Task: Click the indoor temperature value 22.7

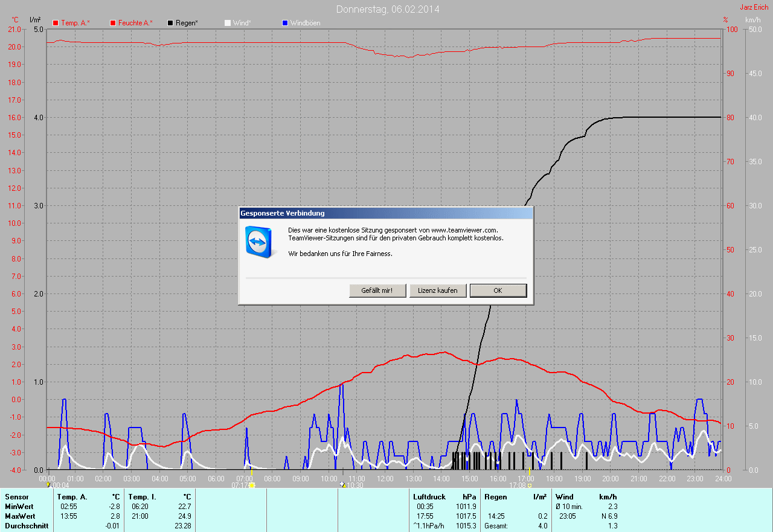Action: pyautogui.click(x=185, y=507)
